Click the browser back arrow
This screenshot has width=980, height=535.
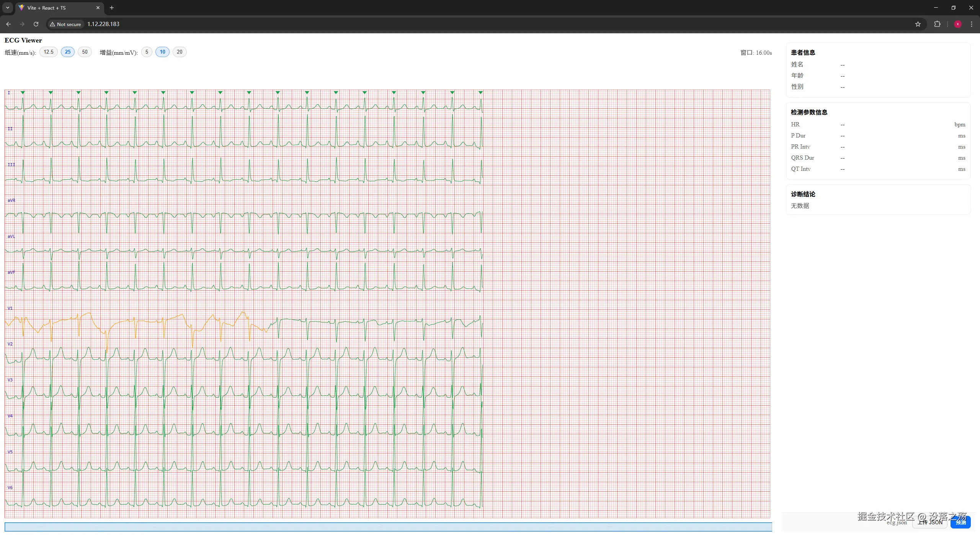tap(8, 24)
